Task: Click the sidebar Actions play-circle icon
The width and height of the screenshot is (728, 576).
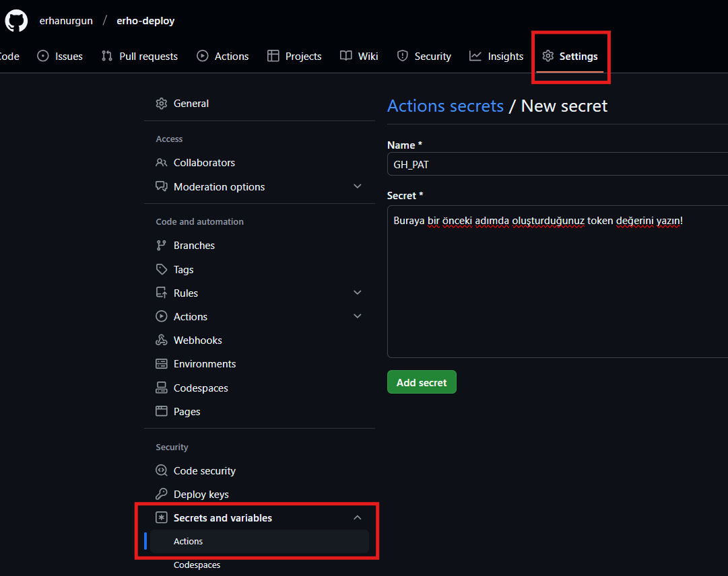Action: [x=161, y=316]
